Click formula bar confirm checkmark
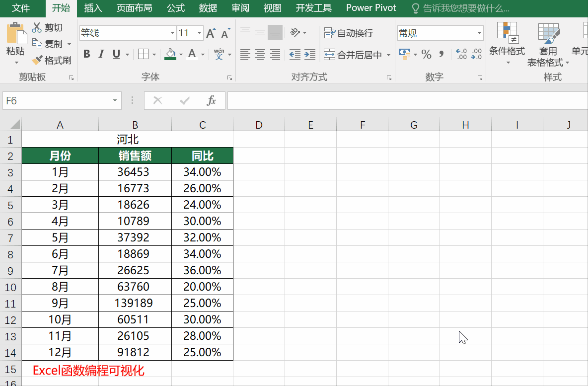588x386 pixels. point(185,100)
